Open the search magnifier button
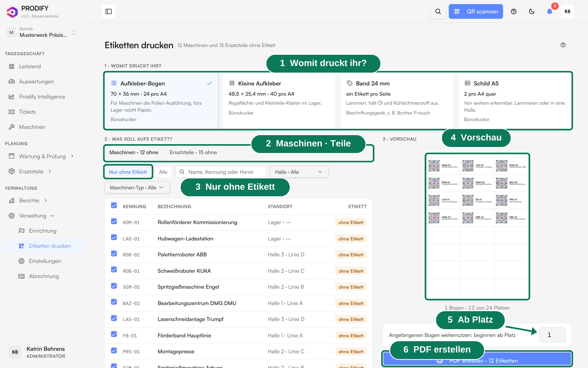Image resolution: width=588 pixels, height=368 pixels. (x=438, y=11)
